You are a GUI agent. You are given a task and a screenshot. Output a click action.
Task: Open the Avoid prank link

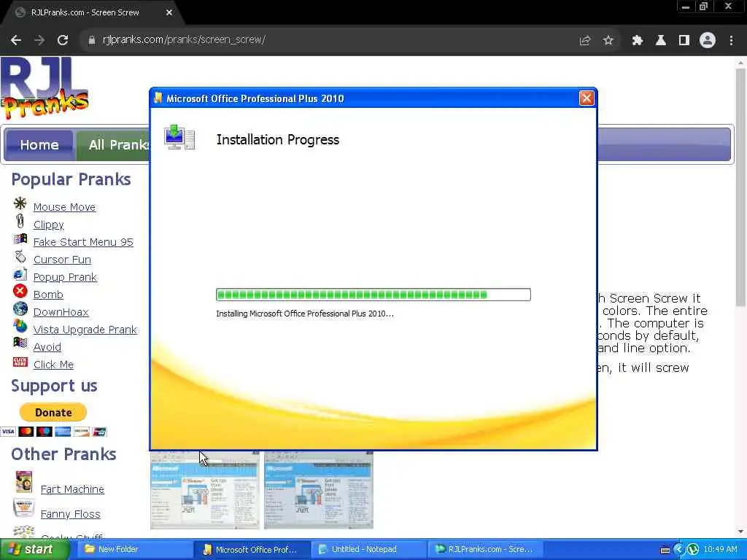coord(47,347)
